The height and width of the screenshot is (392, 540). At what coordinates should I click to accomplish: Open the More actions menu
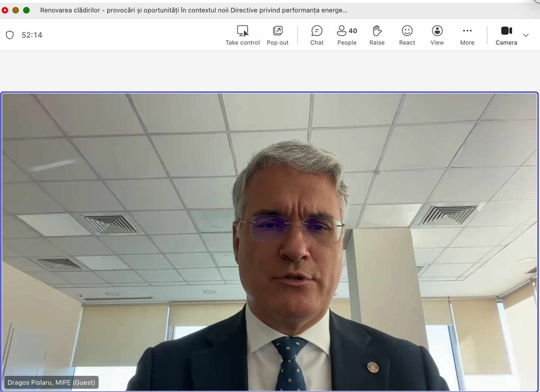[467, 35]
